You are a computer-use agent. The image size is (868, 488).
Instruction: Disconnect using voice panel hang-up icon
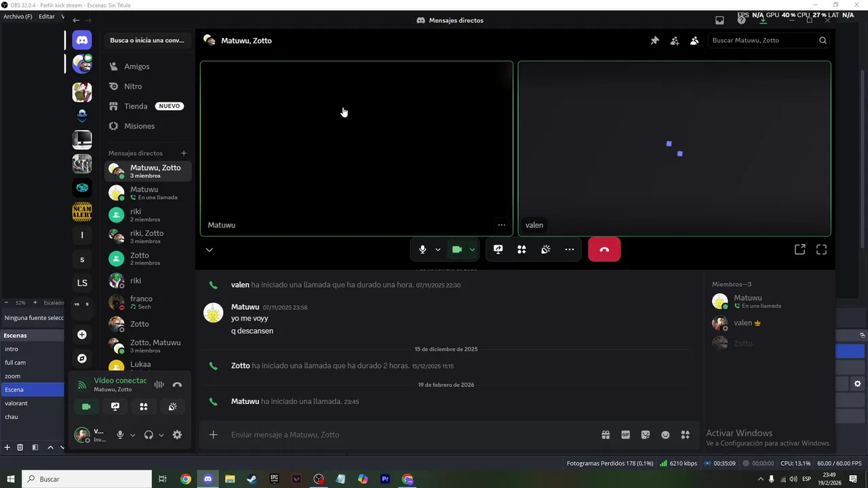coord(177,384)
